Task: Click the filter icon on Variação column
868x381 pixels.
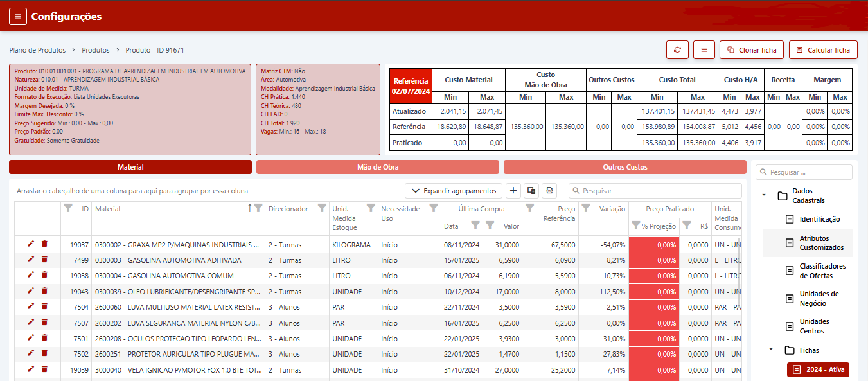Action: (x=586, y=208)
